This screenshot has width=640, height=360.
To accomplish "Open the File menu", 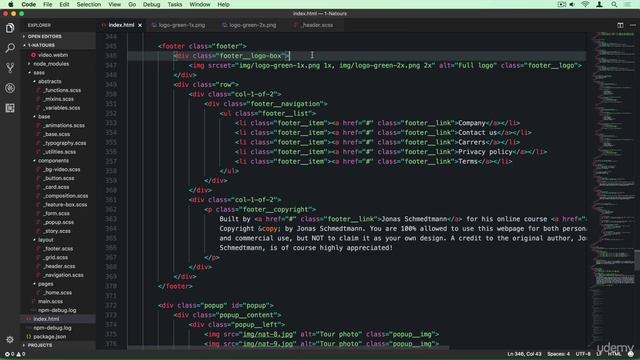I will 47,4.
